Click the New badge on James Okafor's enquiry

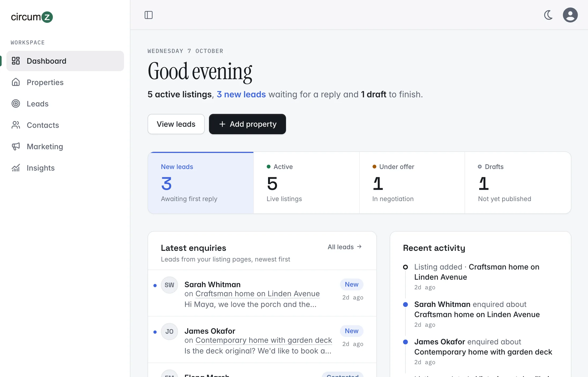click(352, 331)
